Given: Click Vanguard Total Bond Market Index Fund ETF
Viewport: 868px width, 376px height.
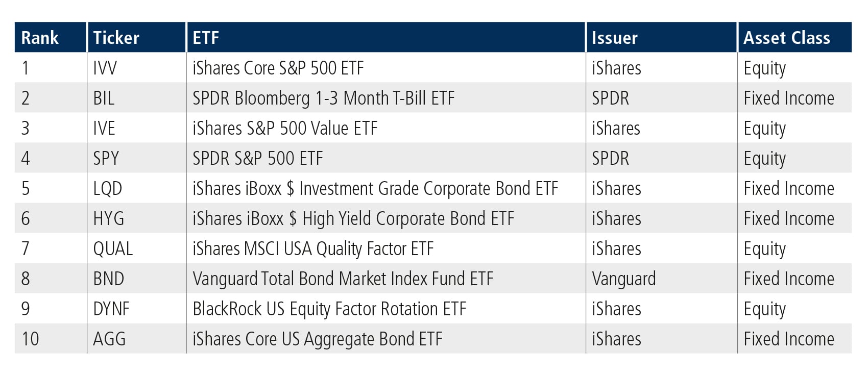Looking at the screenshot, I should coord(343,279).
